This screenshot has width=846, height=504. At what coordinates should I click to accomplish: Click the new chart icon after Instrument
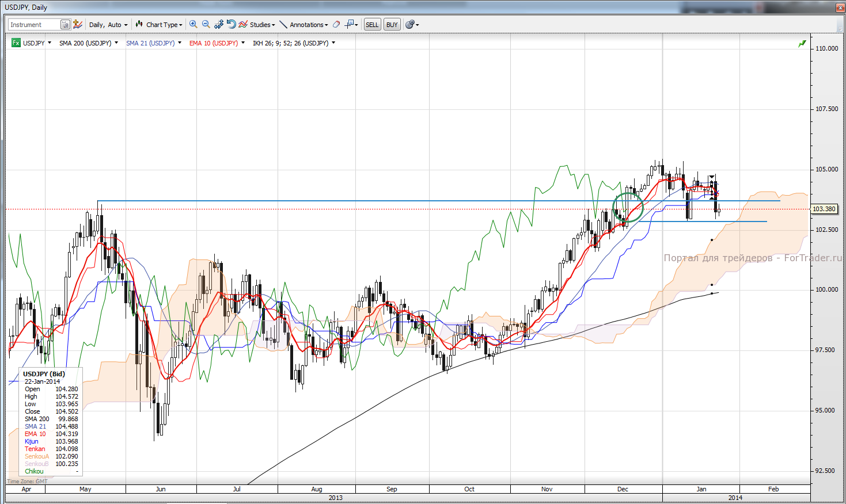click(78, 24)
